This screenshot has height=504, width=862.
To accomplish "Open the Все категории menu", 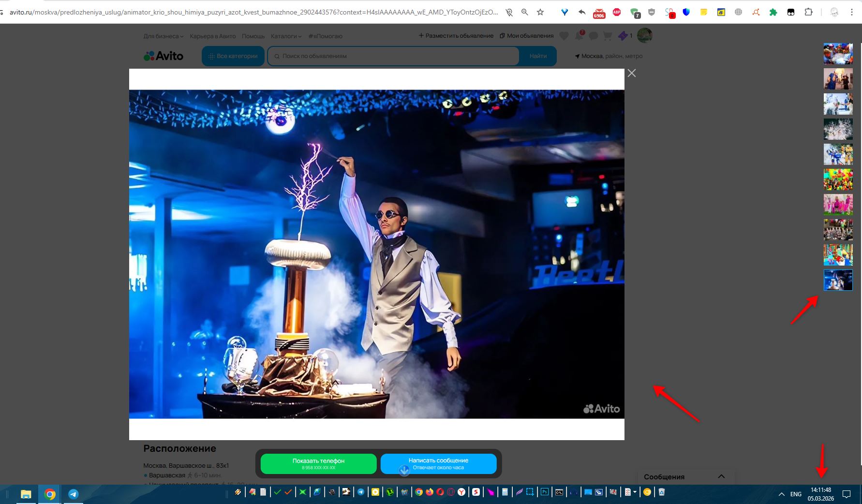I will (233, 56).
